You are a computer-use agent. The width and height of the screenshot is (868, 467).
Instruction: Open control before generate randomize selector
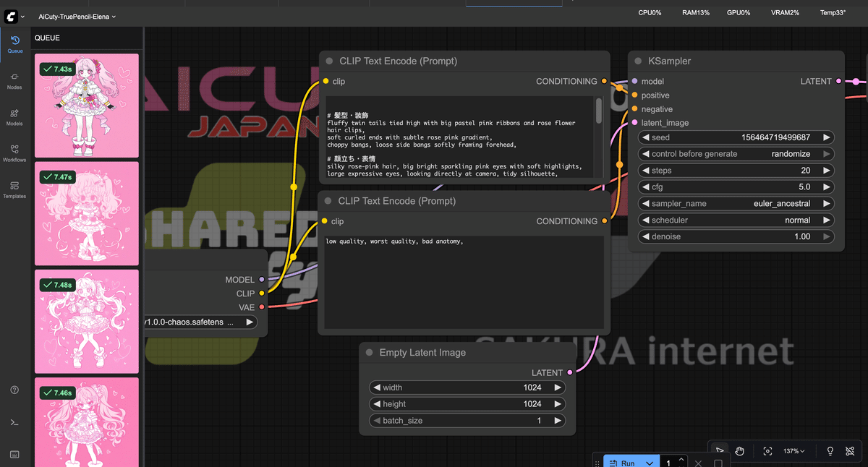click(736, 153)
